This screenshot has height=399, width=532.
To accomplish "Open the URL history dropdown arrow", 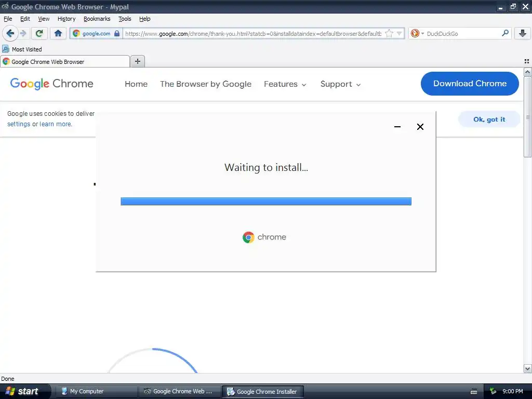I will [x=400, y=33].
